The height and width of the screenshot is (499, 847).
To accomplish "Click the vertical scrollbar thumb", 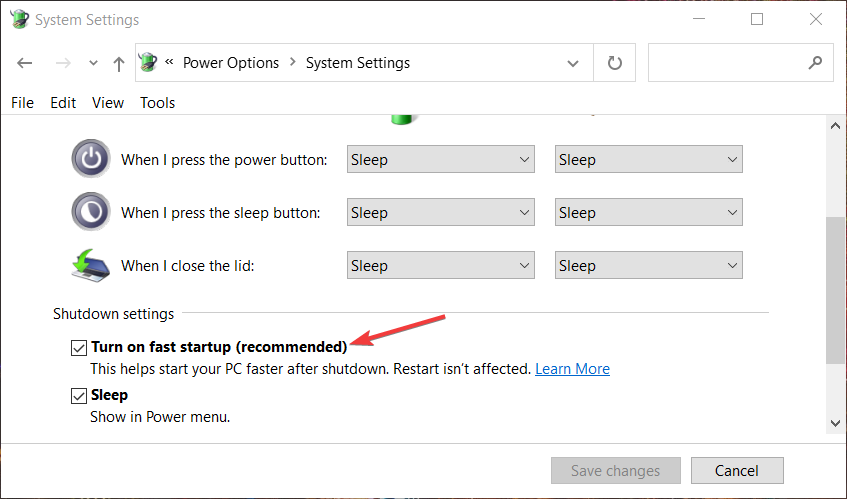I will 836,290.
